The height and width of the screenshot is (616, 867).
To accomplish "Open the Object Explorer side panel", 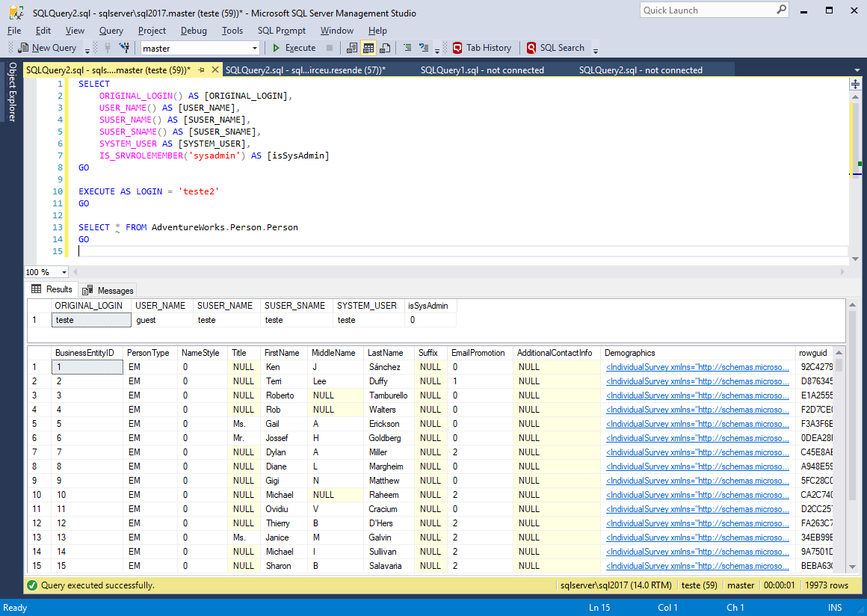I will (12, 92).
